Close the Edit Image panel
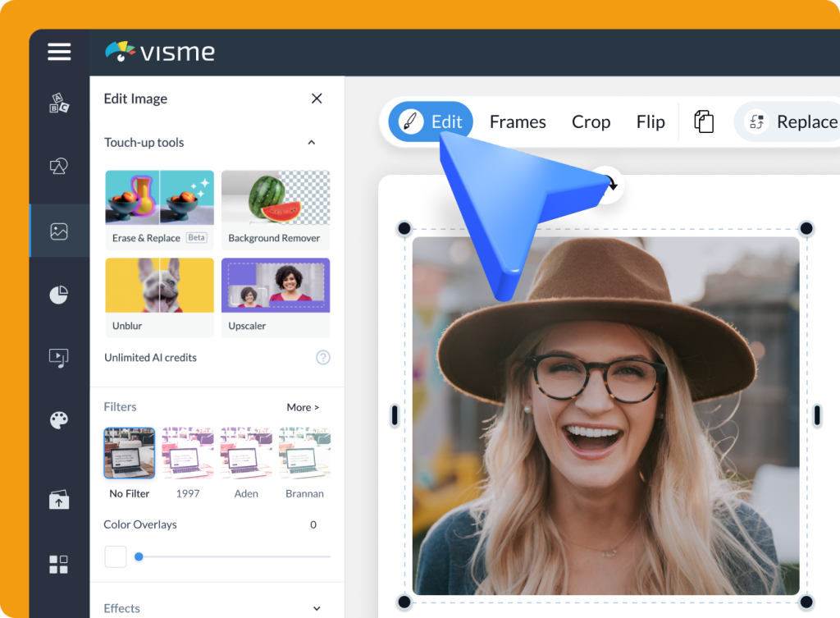The width and height of the screenshot is (840, 618). coord(317,98)
